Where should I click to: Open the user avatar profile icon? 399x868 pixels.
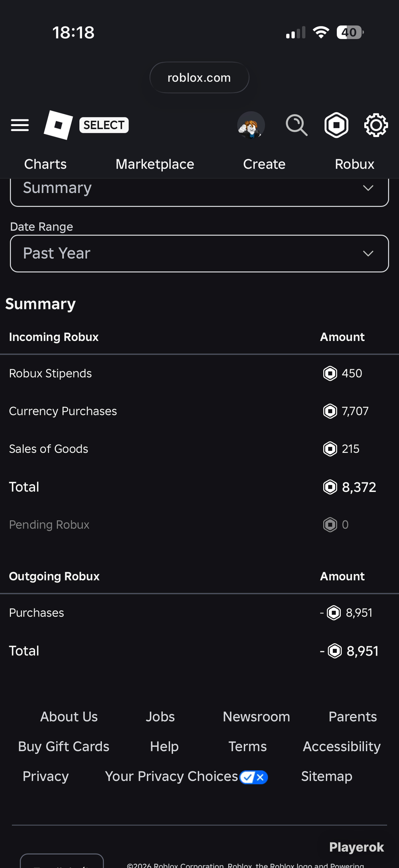(x=251, y=125)
